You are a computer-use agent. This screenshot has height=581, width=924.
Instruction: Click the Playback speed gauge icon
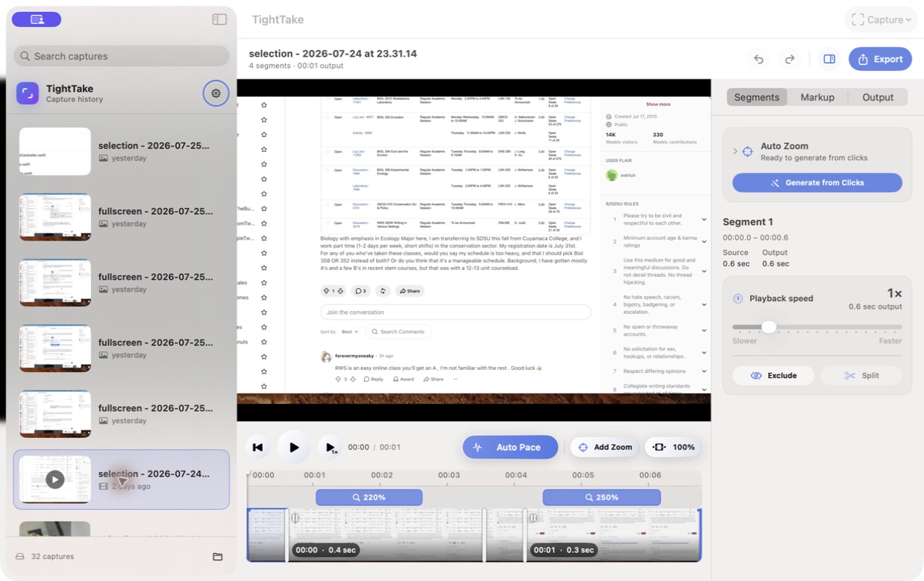click(738, 299)
